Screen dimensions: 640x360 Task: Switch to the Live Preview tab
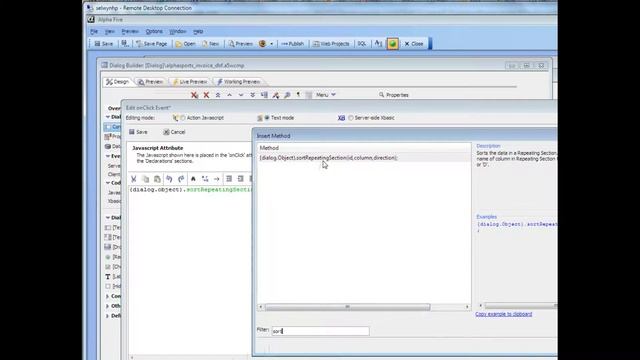coord(190,82)
